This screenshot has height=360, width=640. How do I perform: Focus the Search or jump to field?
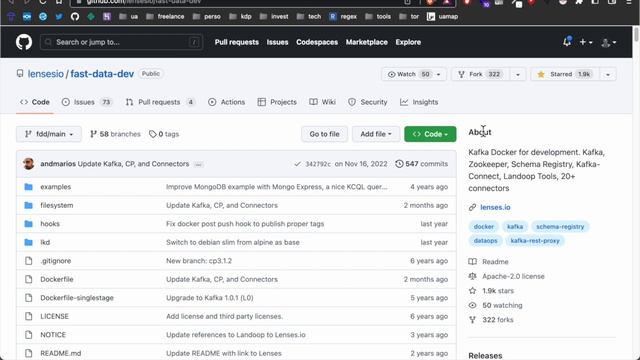121,42
